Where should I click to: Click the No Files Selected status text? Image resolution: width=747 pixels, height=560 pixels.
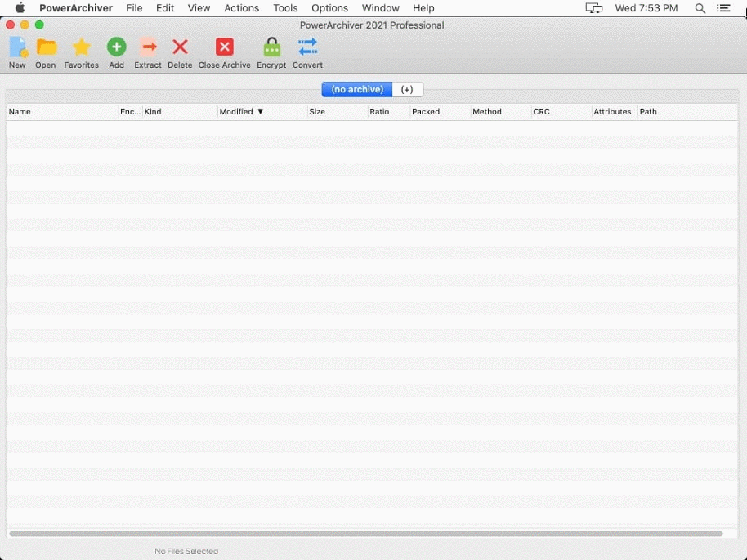pos(186,551)
